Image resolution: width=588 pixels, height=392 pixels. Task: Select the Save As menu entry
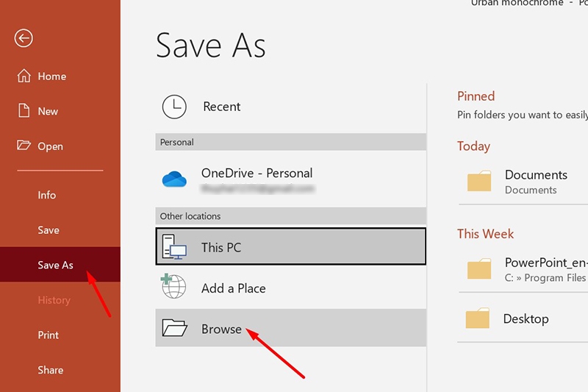point(60,264)
